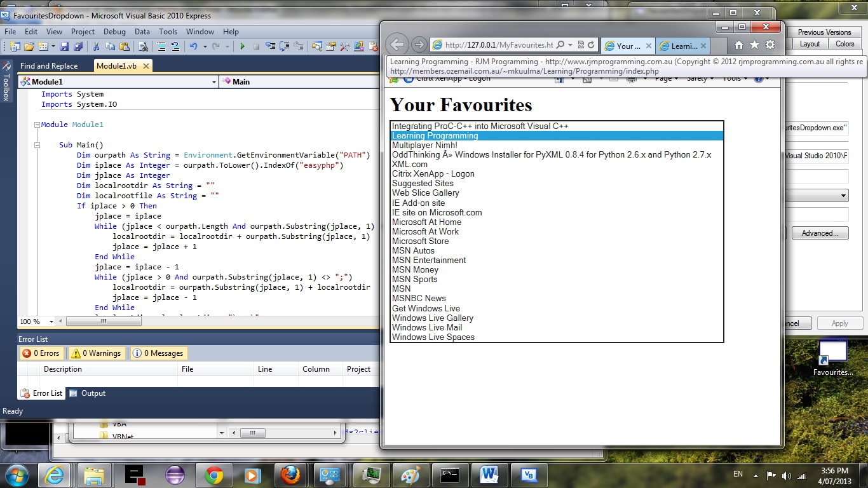868x488 pixels.
Task: Open the Undo history dropdown arrow
Action: pos(205,46)
